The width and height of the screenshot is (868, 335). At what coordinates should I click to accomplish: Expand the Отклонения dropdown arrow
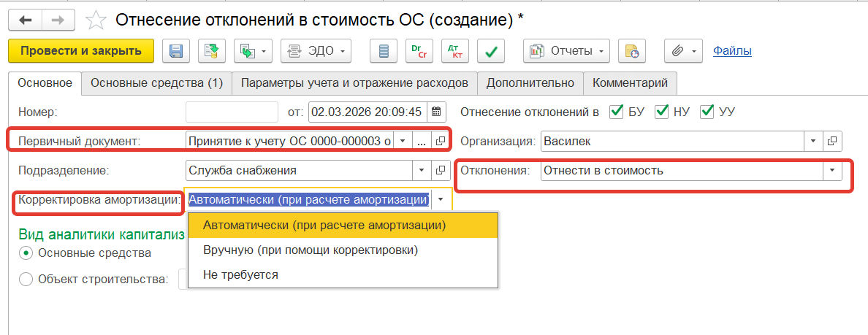(832, 170)
